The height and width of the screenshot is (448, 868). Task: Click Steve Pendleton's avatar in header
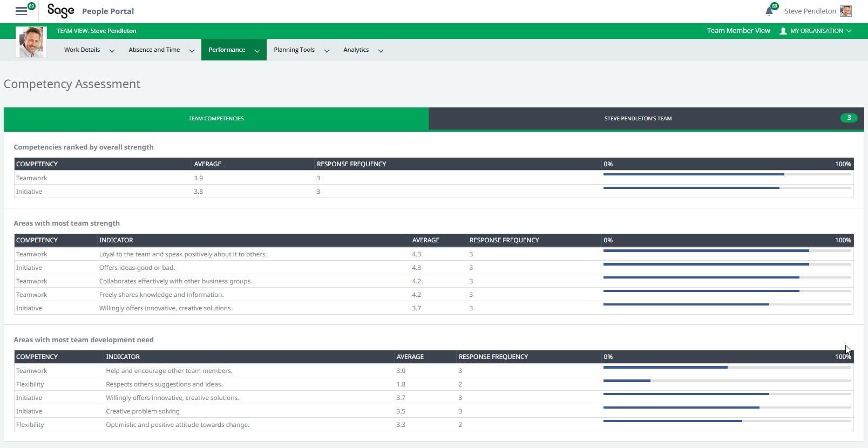click(846, 11)
